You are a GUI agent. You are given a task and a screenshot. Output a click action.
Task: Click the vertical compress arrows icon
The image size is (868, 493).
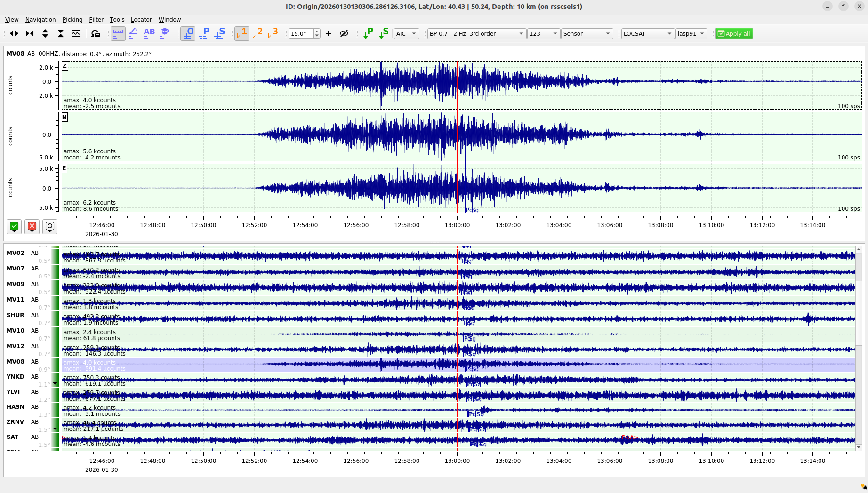pyautogui.click(x=61, y=33)
